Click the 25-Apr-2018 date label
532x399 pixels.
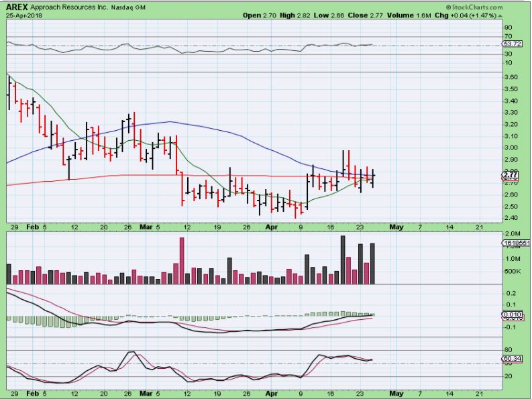click(x=24, y=15)
